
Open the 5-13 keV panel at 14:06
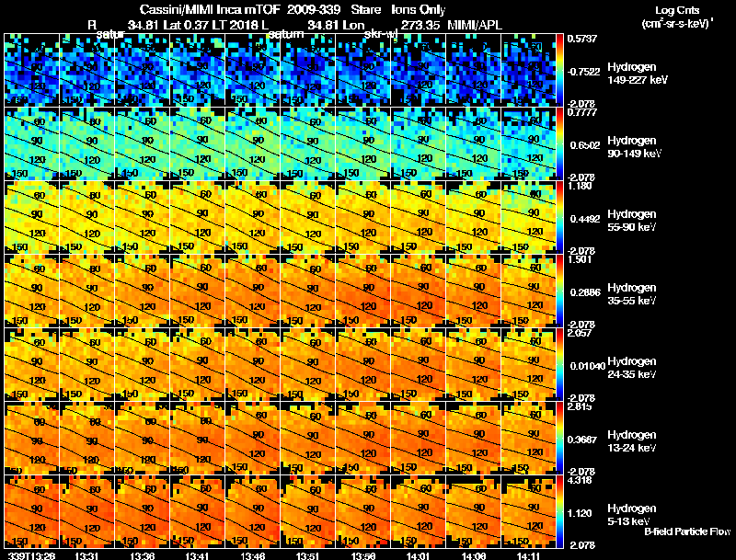(473, 511)
